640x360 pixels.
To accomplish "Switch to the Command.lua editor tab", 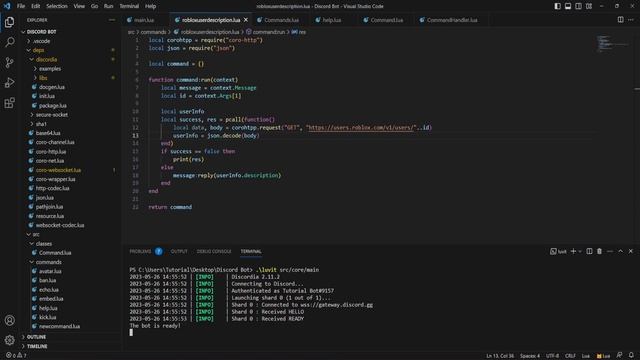I will (387, 20).
